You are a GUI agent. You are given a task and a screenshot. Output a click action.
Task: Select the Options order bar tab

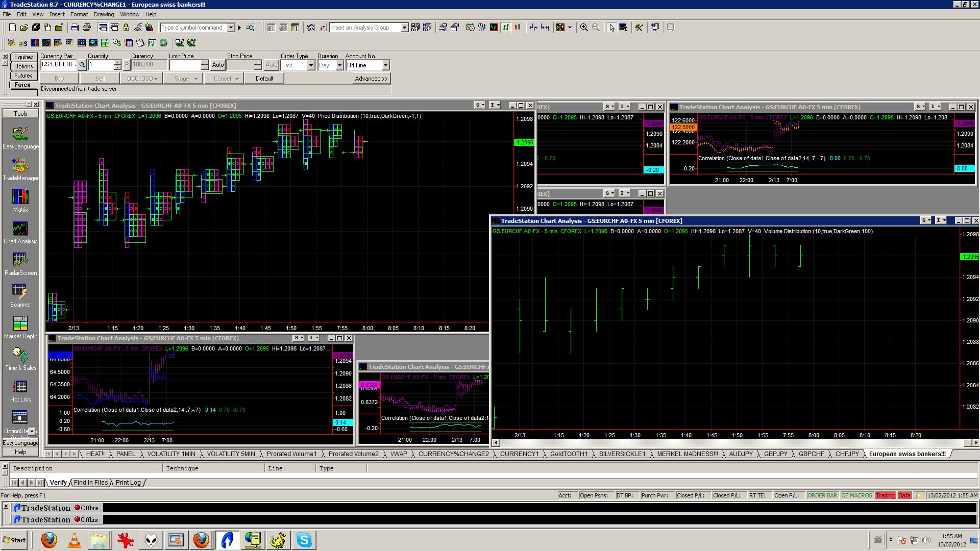[23, 66]
